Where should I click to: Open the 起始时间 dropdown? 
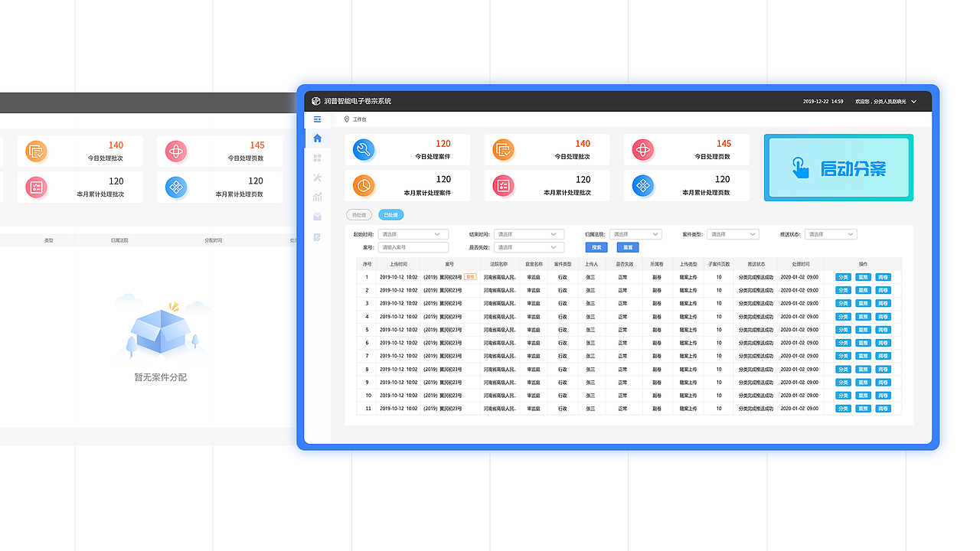click(x=413, y=234)
